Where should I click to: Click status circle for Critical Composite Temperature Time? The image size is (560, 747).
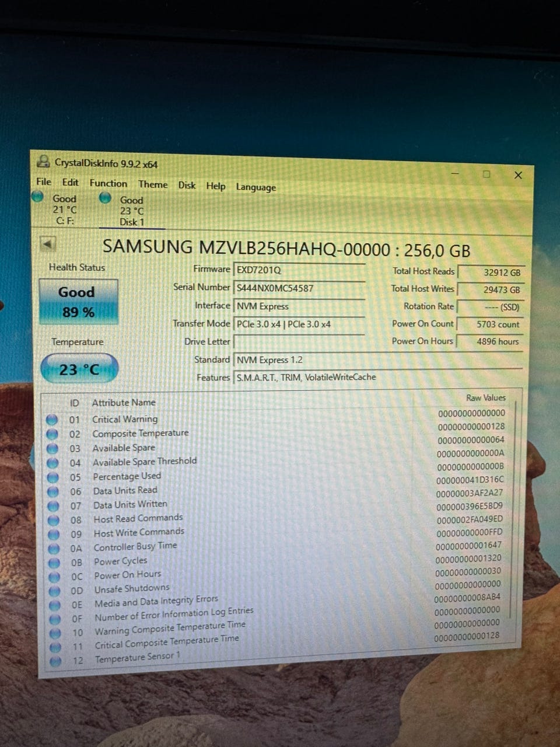pyautogui.click(x=55, y=647)
